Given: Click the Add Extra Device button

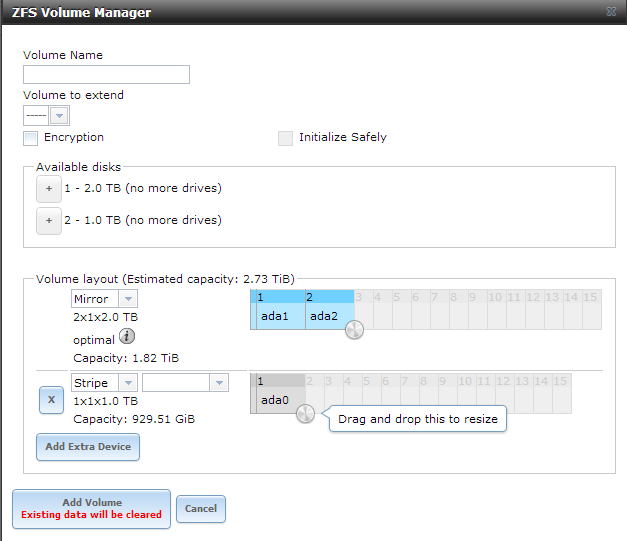Looking at the screenshot, I should coord(88,446).
